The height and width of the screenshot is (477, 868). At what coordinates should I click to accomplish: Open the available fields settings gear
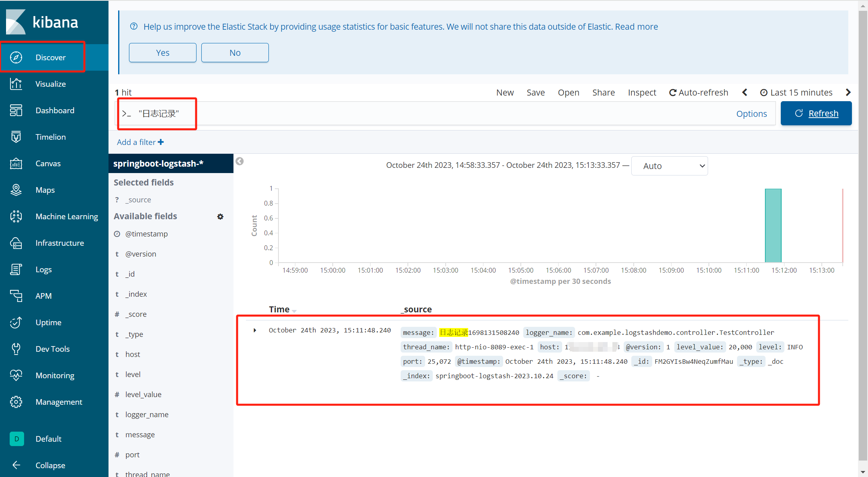[220, 216]
